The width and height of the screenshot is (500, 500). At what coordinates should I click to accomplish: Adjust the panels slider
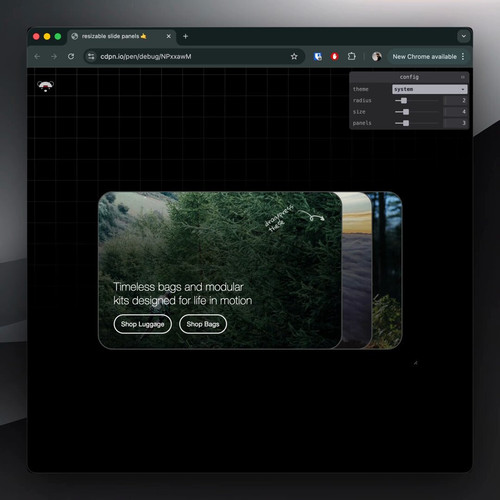pyautogui.click(x=417, y=123)
